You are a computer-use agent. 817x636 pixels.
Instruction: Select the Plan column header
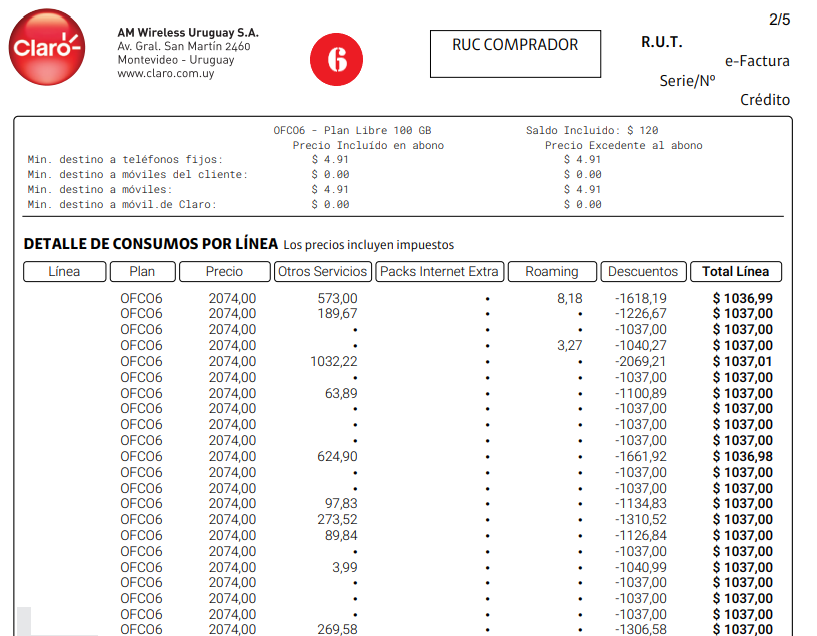[x=142, y=271]
